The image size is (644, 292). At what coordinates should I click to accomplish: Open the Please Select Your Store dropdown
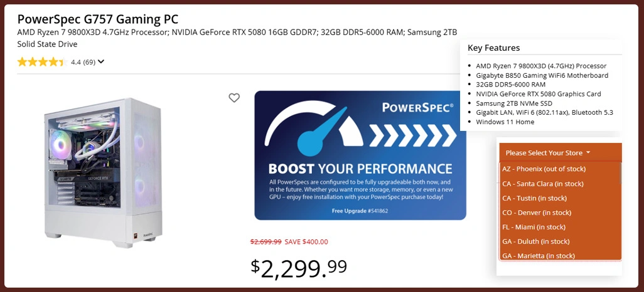[548, 153]
